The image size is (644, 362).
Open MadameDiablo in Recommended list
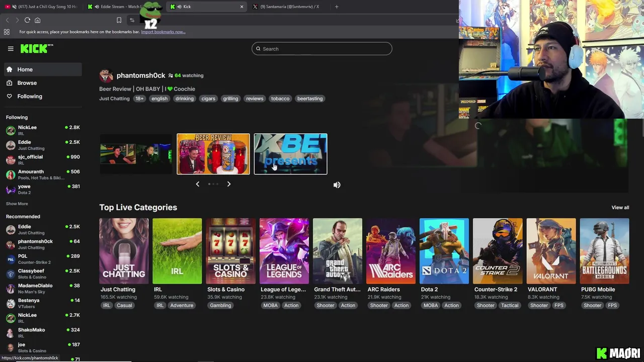(43, 289)
